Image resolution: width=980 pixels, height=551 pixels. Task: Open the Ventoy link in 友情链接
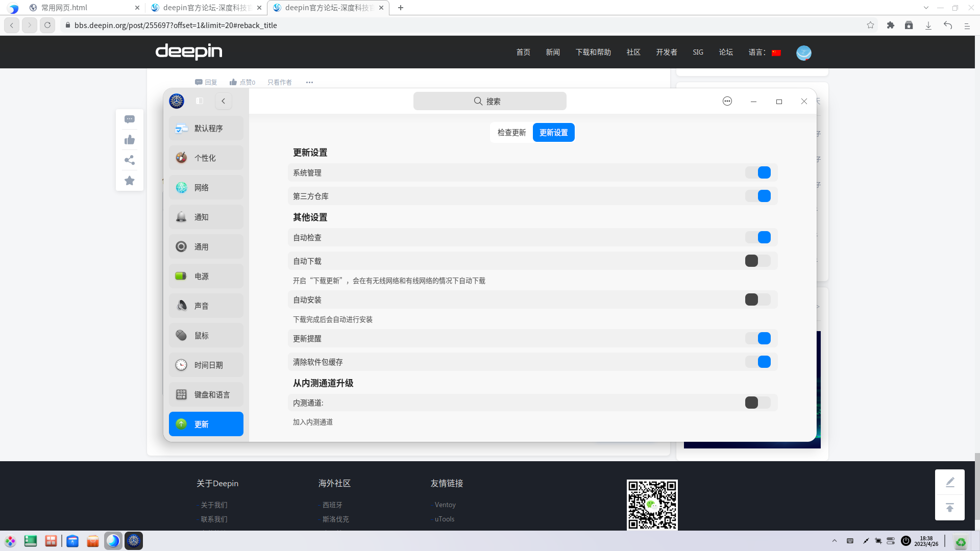coord(446,504)
